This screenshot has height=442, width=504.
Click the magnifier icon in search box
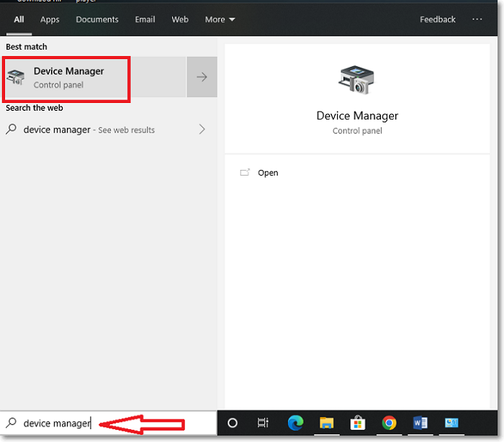[12, 423]
